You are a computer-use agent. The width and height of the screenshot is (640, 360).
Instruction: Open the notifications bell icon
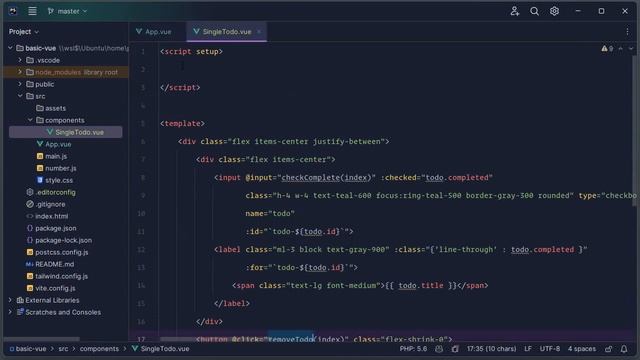pyautogui.click(x=624, y=349)
